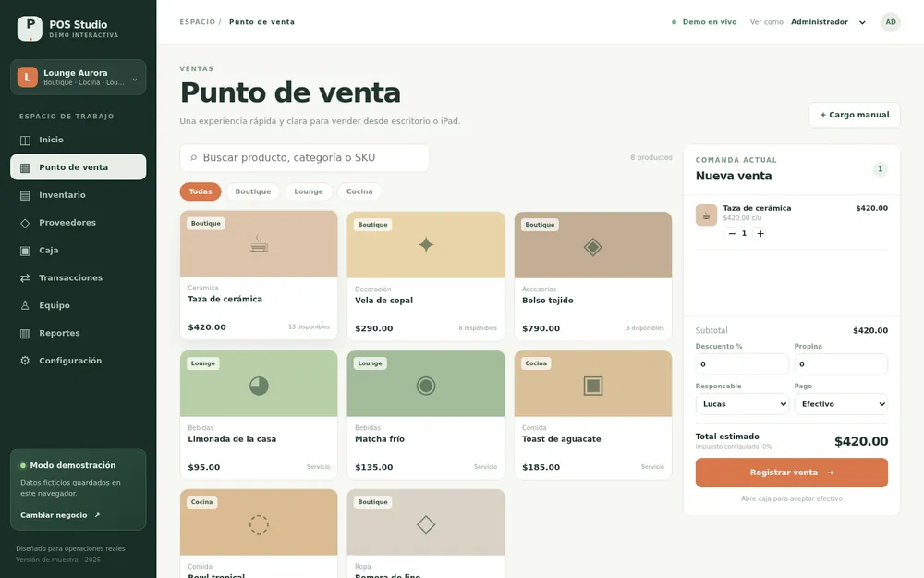Click the Proveedores diamond icon
Screen dimensions: 924x578
[25, 223]
